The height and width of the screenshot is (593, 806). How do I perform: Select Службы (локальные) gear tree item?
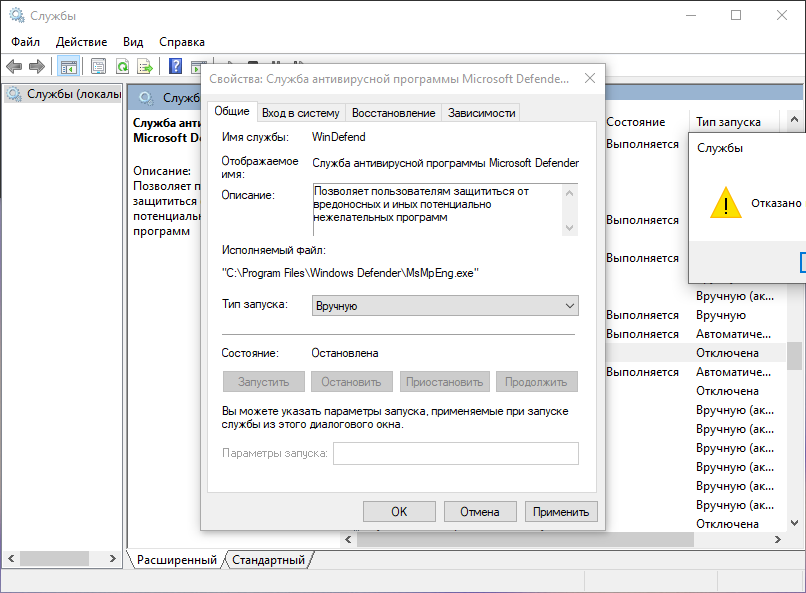coord(63,94)
